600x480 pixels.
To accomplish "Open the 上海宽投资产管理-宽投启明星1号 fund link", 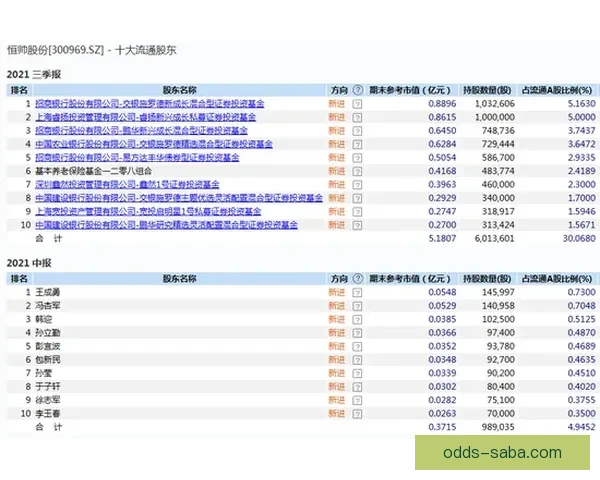I will point(148,211).
